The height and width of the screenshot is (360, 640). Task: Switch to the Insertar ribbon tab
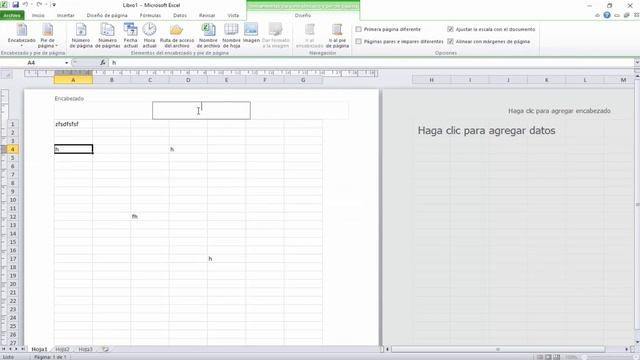click(x=65, y=15)
